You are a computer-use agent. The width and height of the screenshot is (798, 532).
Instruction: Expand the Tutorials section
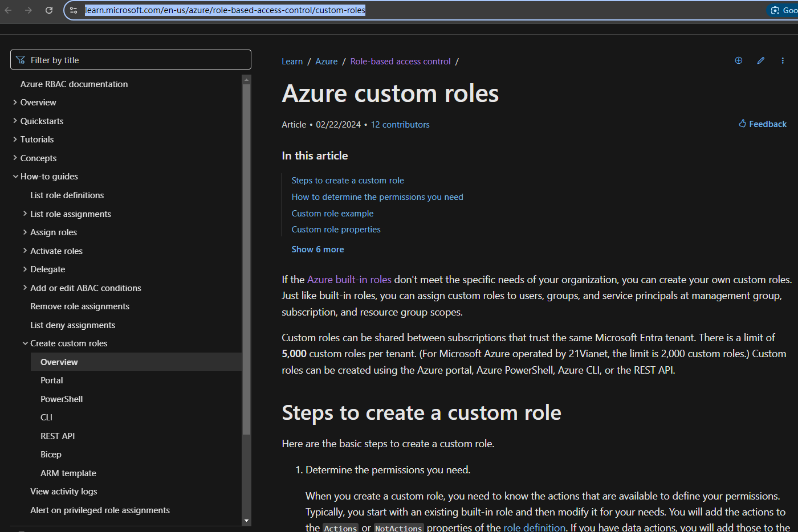(x=15, y=140)
